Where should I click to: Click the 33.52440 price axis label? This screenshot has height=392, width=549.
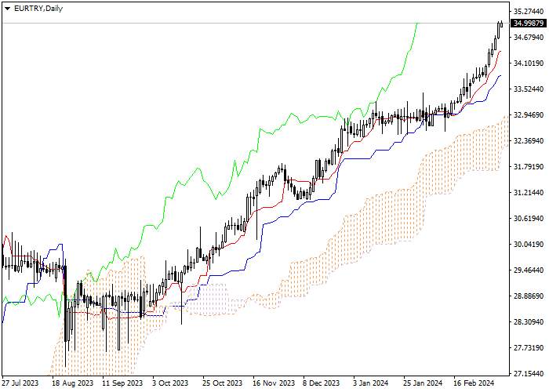529,89
